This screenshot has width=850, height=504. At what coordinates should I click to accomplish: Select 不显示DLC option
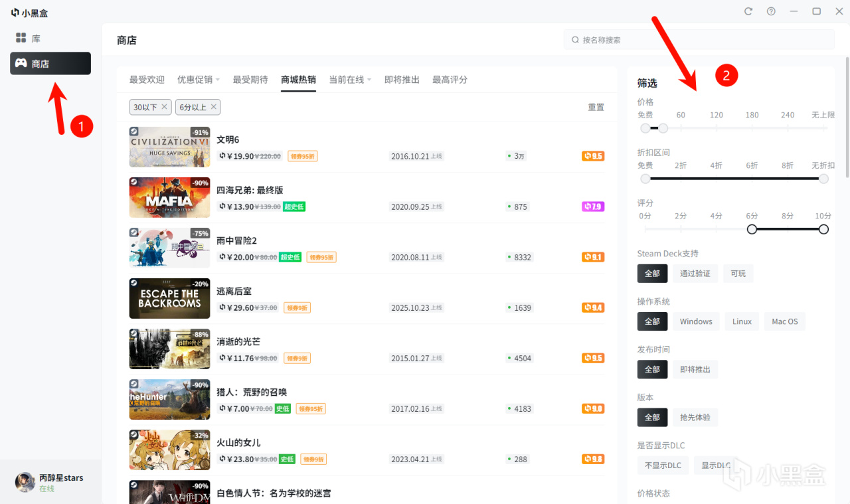point(663,465)
